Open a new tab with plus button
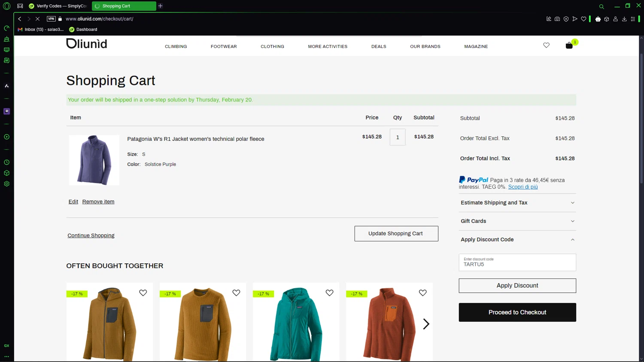The height and width of the screenshot is (362, 644). (x=161, y=6)
